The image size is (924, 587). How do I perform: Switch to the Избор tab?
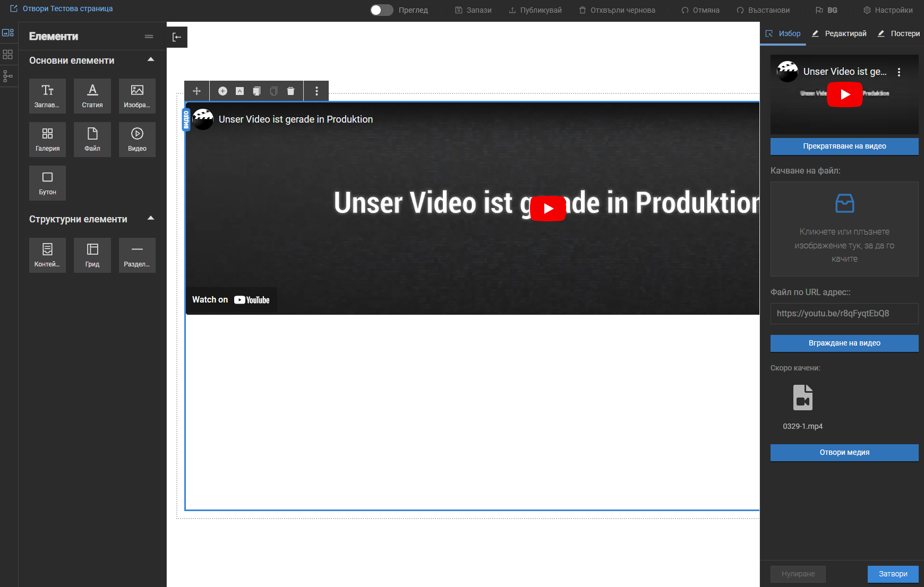(783, 33)
